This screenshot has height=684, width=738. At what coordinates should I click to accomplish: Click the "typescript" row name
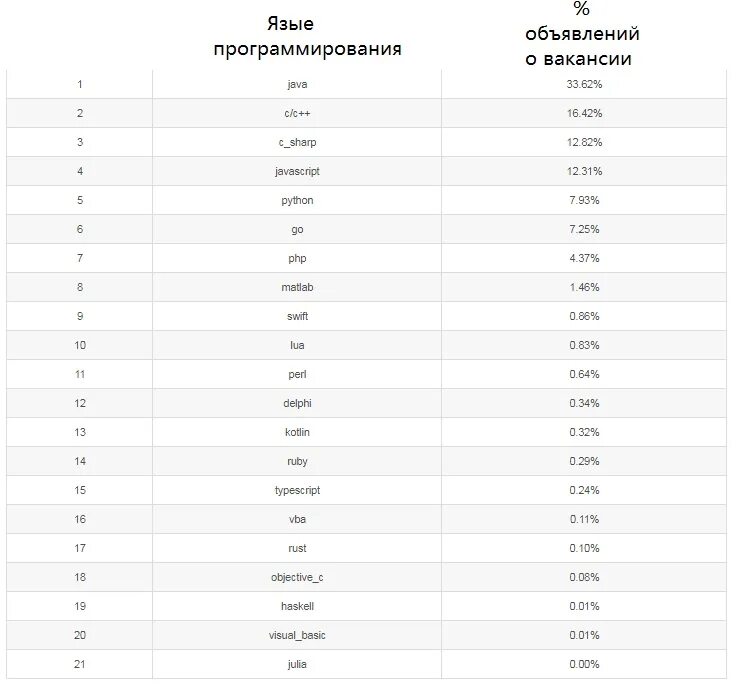[x=297, y=491]
